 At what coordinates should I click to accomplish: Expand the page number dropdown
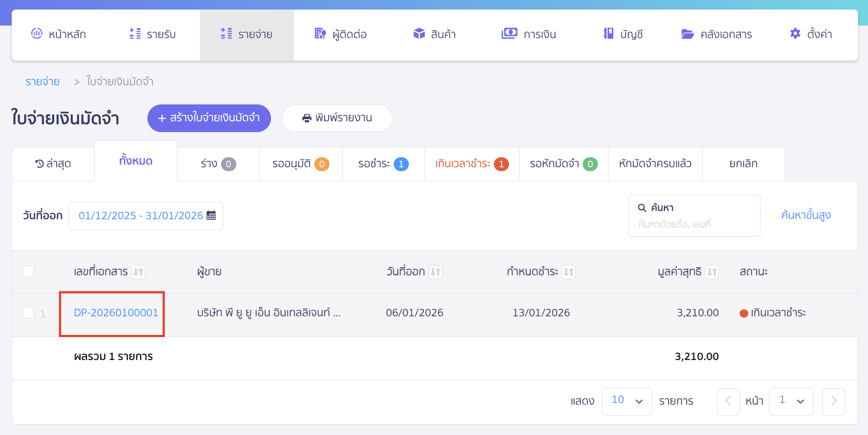click(x=791, y=401)
